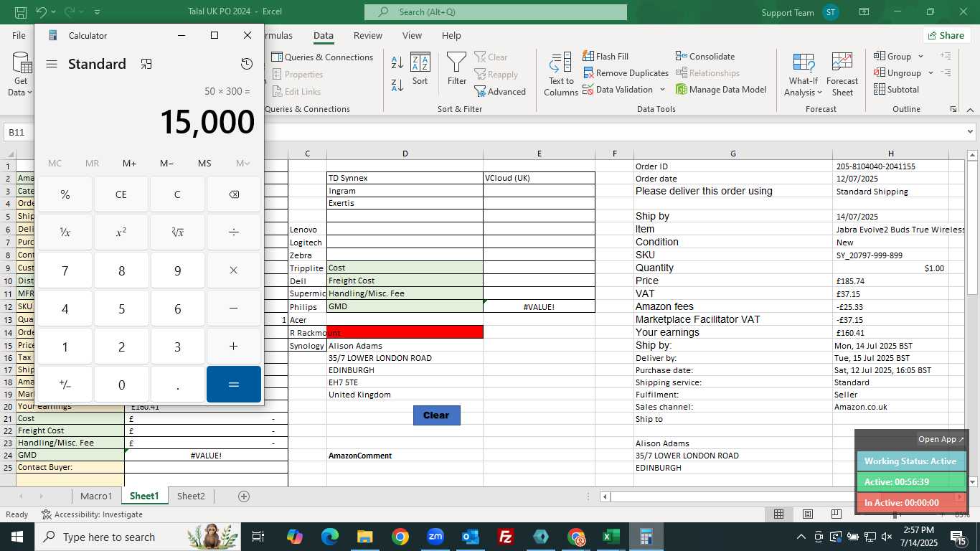Open the Outline dialog launcher
The image size is (980, 551).
coord(953,109)
